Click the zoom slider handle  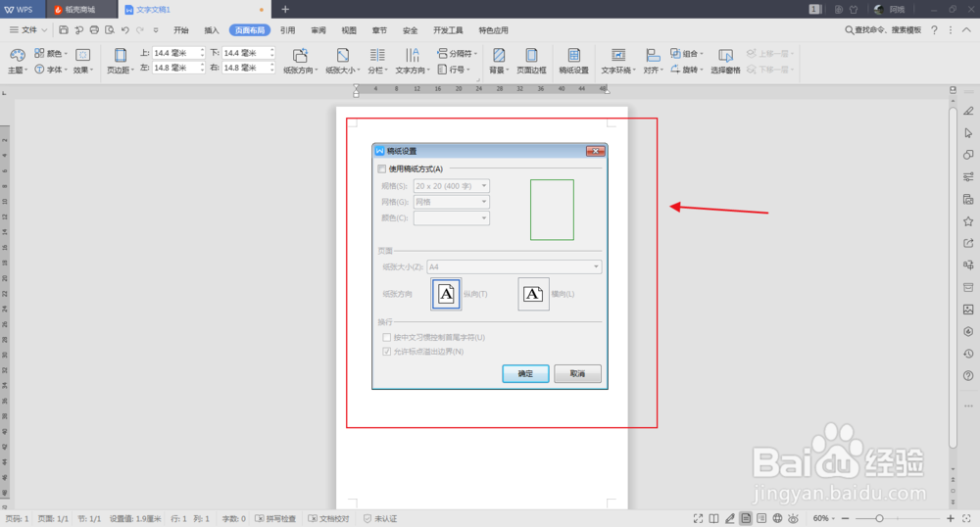point(879,518)
